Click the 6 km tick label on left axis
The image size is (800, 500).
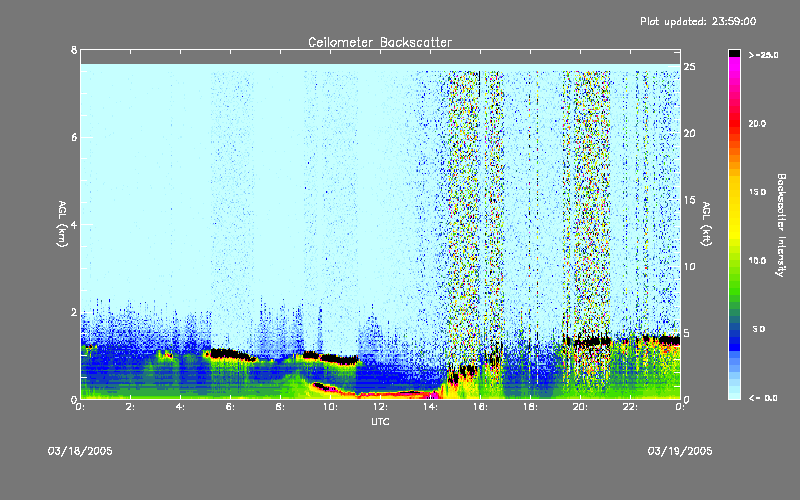[74, 137]
